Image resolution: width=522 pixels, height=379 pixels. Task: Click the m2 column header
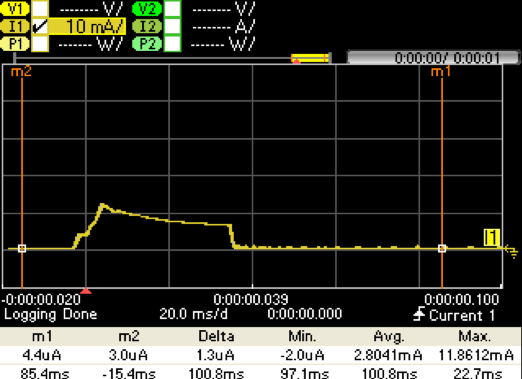[129, 336]
